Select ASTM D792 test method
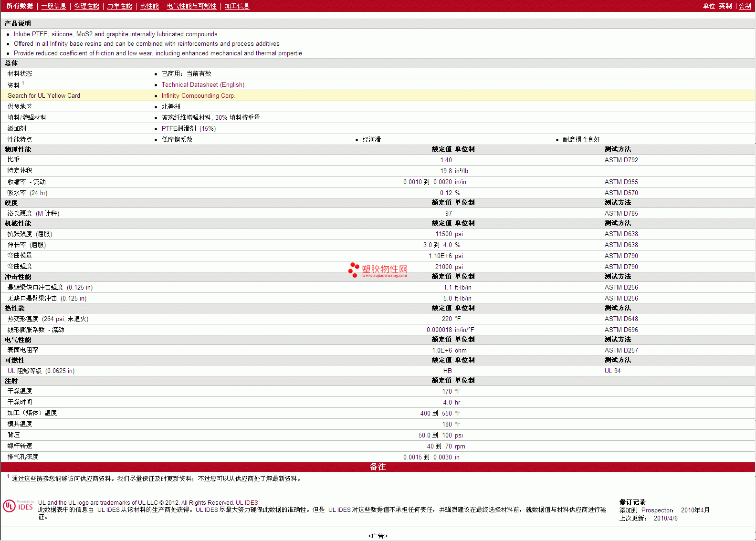The height and width of the screenshot is (541, 756). point(621,160)
